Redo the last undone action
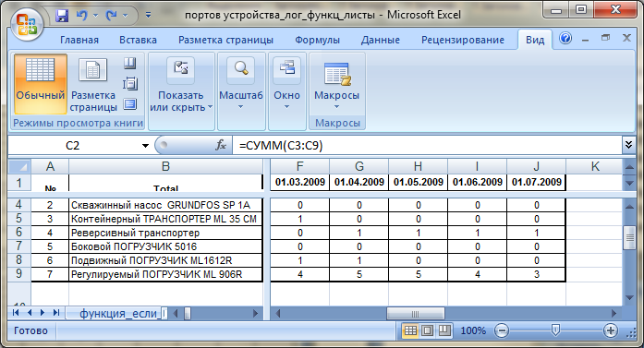Image resolution: width=644 pixels, height=348 pixels. (111, 16)
